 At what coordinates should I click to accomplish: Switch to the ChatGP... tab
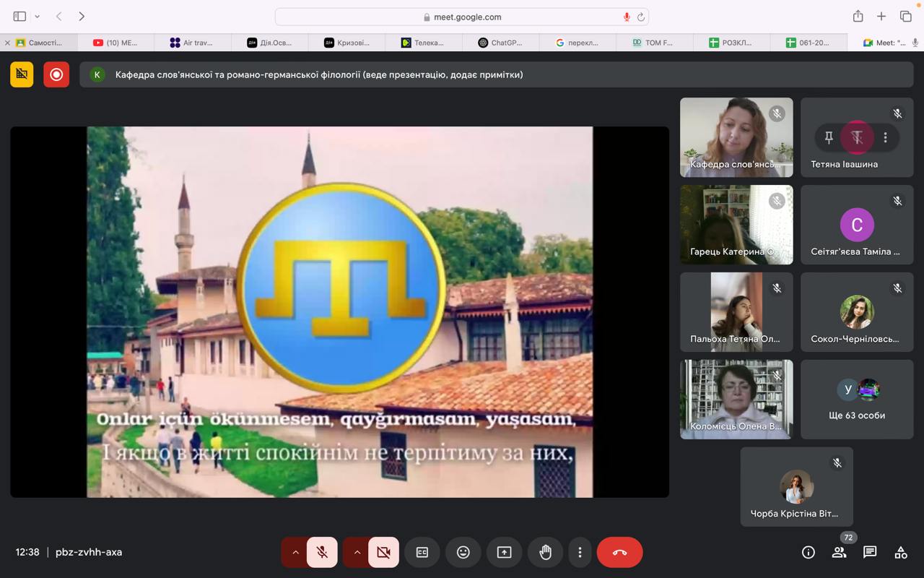(501, 43)
